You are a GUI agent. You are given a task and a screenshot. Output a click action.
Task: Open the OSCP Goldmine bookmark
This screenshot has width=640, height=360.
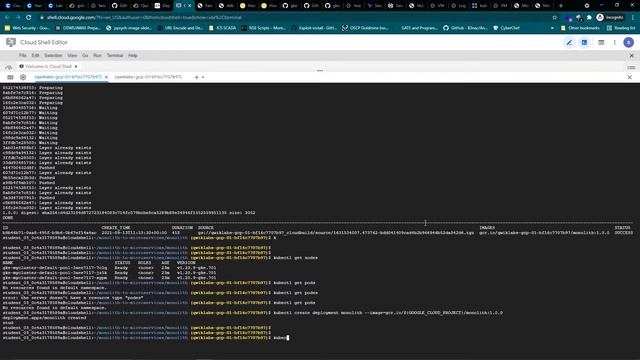coord(365,28)
